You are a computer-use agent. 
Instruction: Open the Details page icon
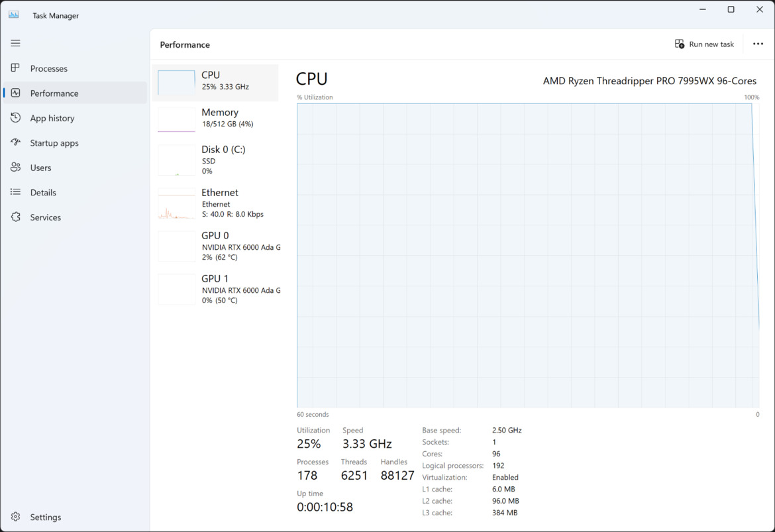15,192
